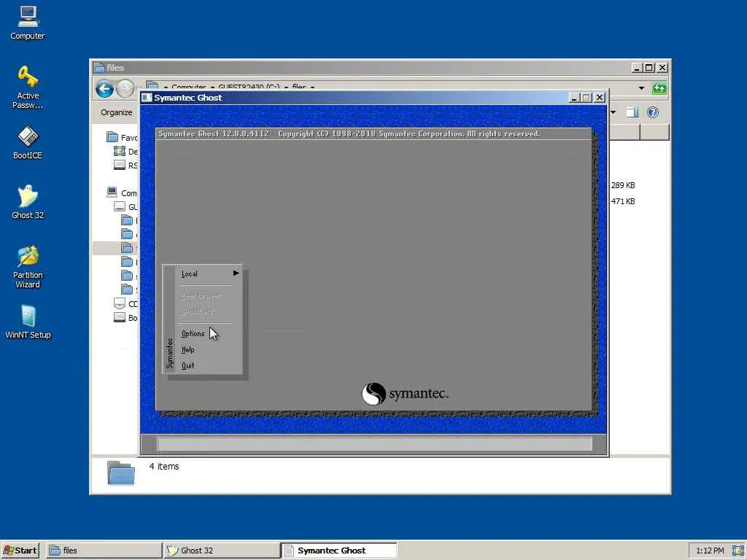Switch to Symantec Ghost taskbar button

click(338, 551)
